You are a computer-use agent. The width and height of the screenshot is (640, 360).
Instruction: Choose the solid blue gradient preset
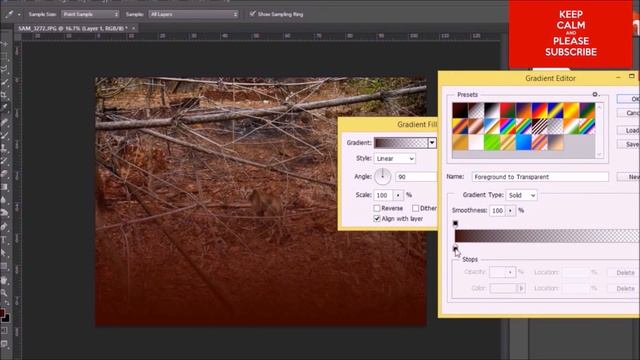coord(523,142)
